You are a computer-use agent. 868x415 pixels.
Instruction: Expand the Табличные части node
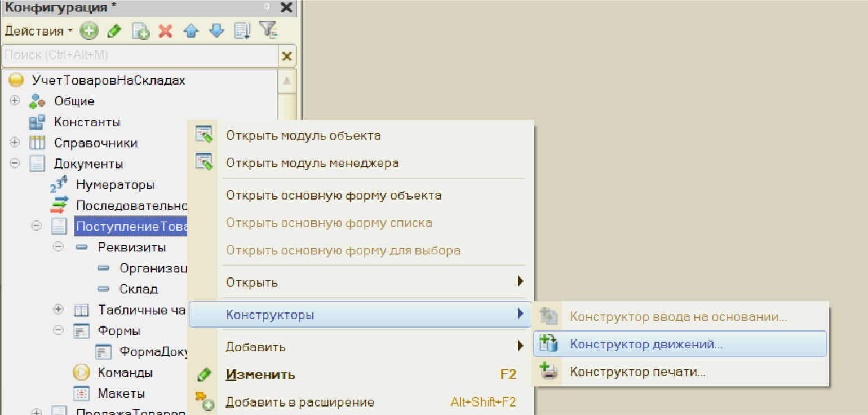[59, 310]
